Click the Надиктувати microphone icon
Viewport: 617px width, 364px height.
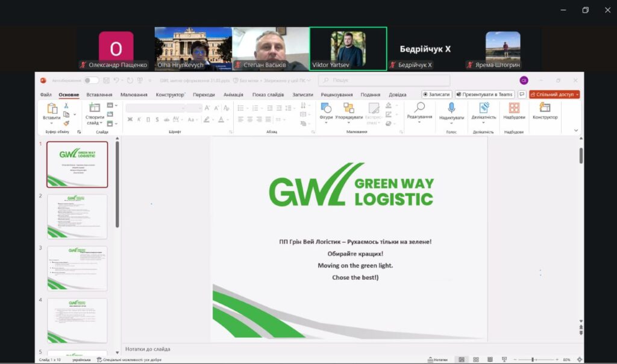[451, 108]
